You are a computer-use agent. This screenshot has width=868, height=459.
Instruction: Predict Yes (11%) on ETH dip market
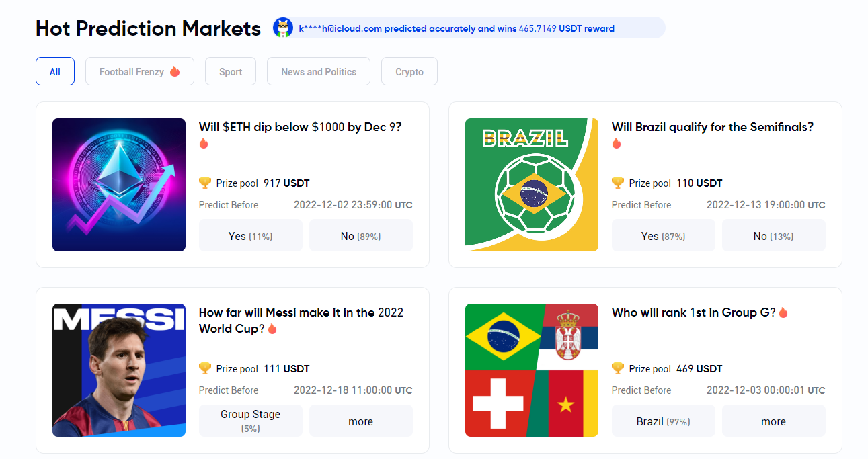250,236
